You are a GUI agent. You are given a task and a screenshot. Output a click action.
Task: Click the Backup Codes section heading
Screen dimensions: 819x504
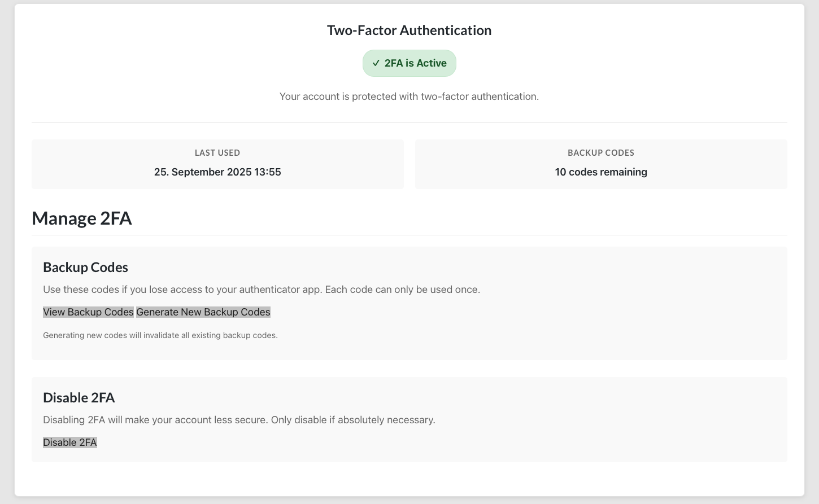[x=86, y=268]
